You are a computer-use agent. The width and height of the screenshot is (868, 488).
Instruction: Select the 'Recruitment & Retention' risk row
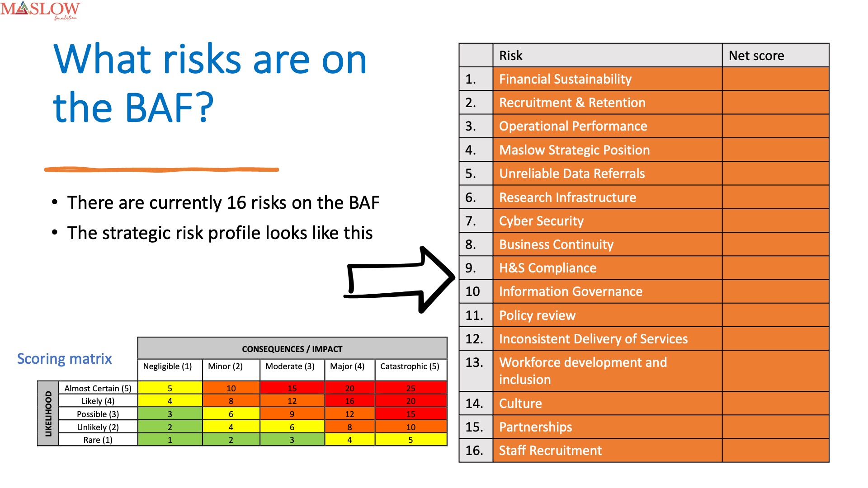pos(644,103)
